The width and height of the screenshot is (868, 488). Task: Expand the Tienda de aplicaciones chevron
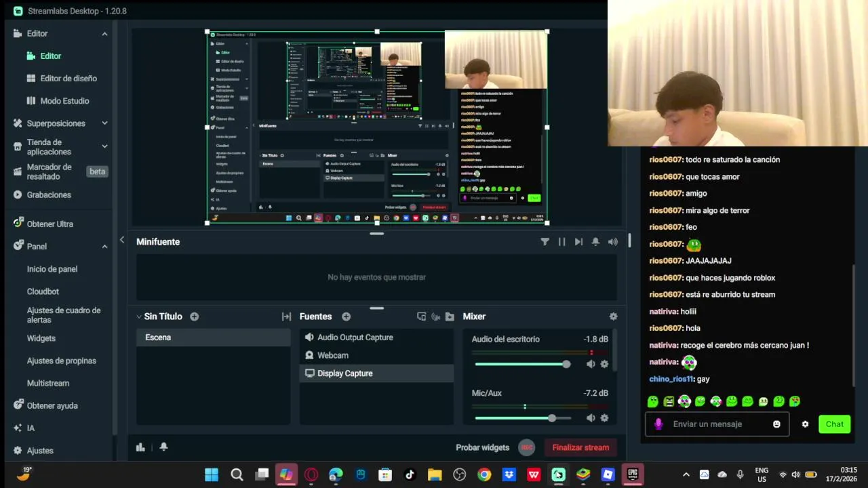tap(104, 146)
